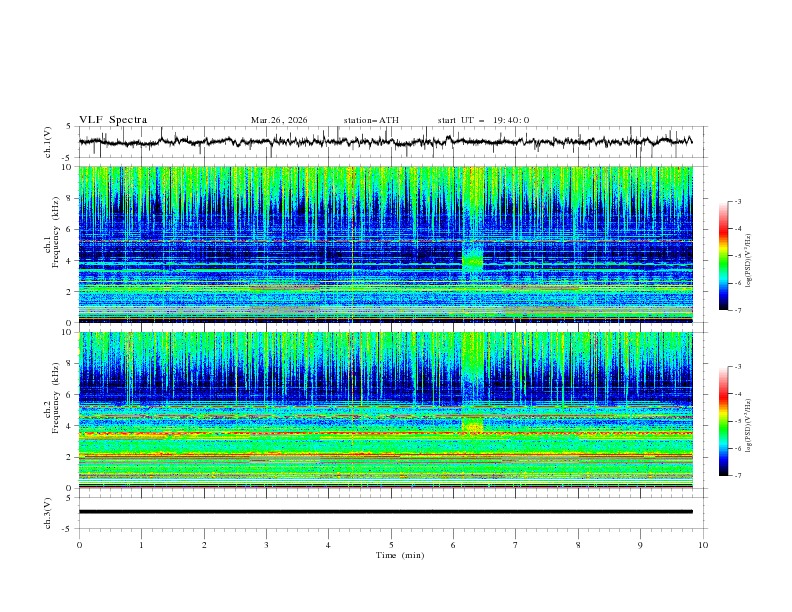Click the ch.1 color bar's log(PSD) label

click(748, 261)
